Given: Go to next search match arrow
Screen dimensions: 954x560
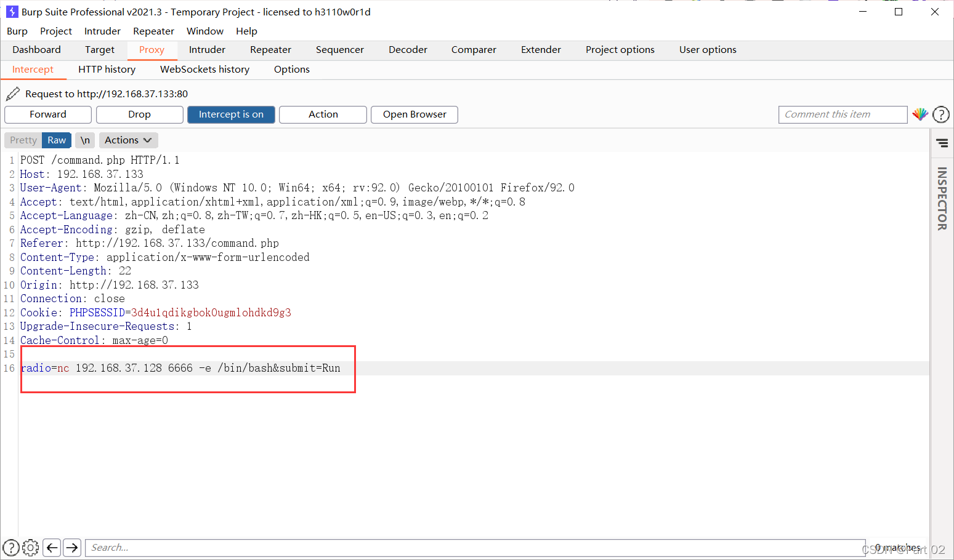Looking at the screenshot, I should pos(72,547).
